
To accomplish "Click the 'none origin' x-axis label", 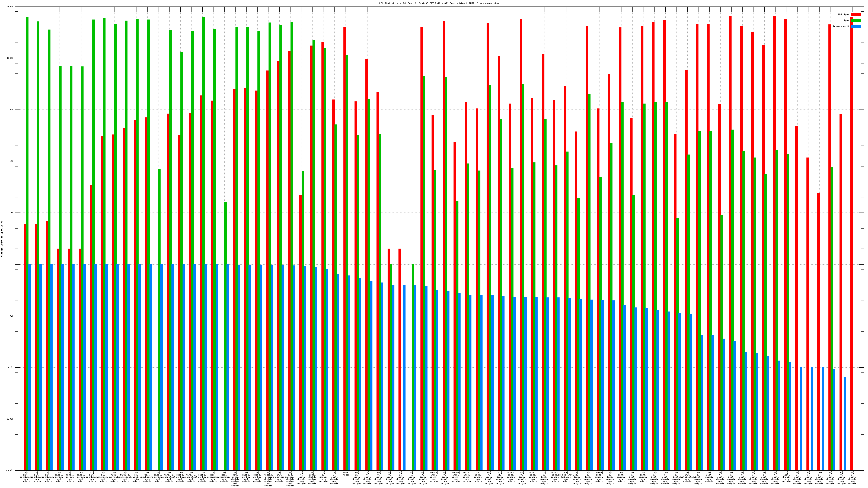I will [345, 474].
